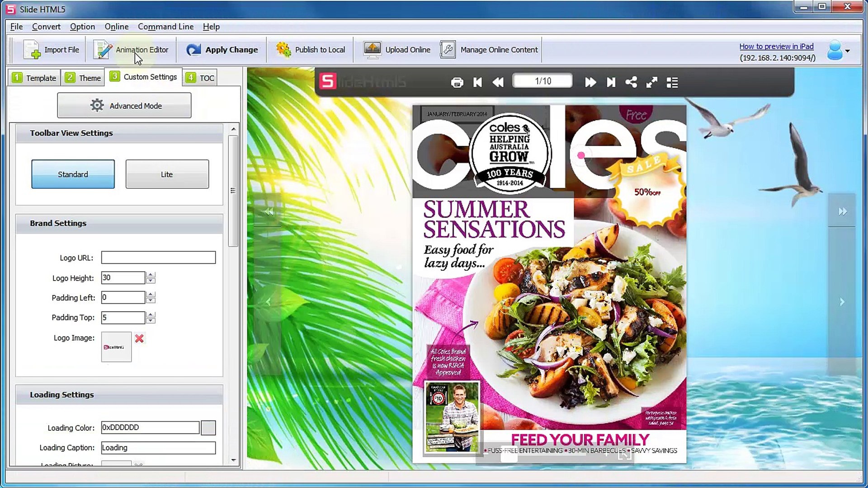Click the settings panel scrollbar thumb
Viewport: 868px width, 488px height.
[233, 191]
